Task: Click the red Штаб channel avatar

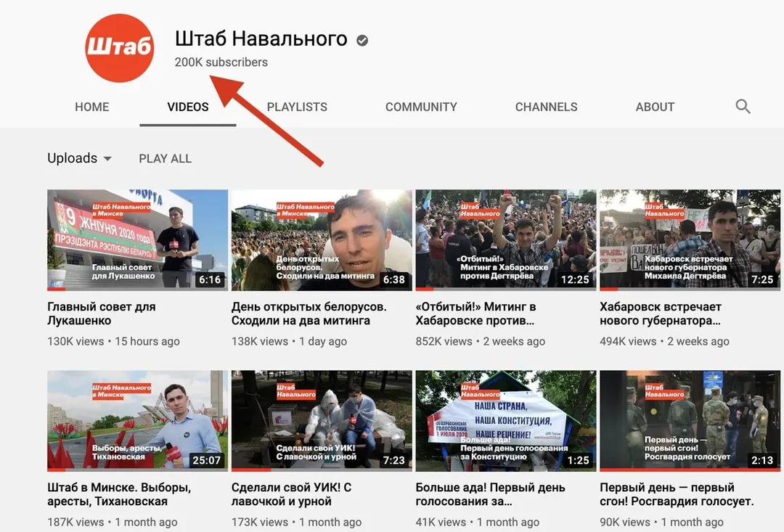Action: point(120,48)
